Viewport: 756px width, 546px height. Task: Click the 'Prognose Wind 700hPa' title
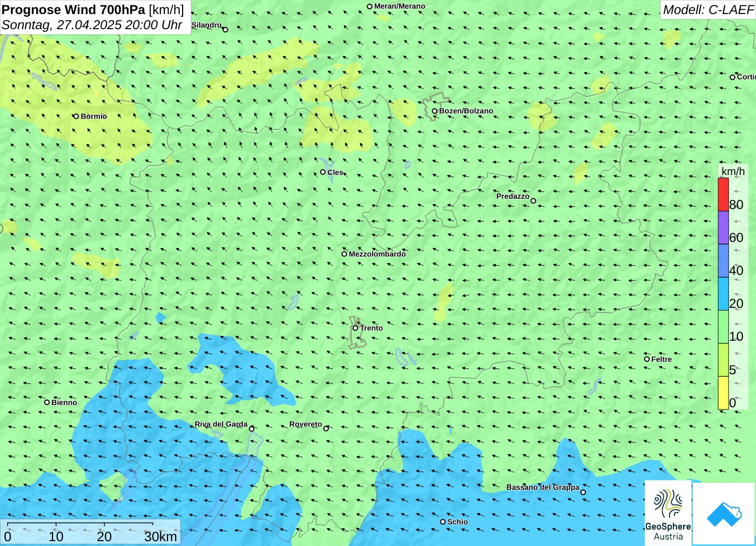pyautogui.click(x=73, y=10)
